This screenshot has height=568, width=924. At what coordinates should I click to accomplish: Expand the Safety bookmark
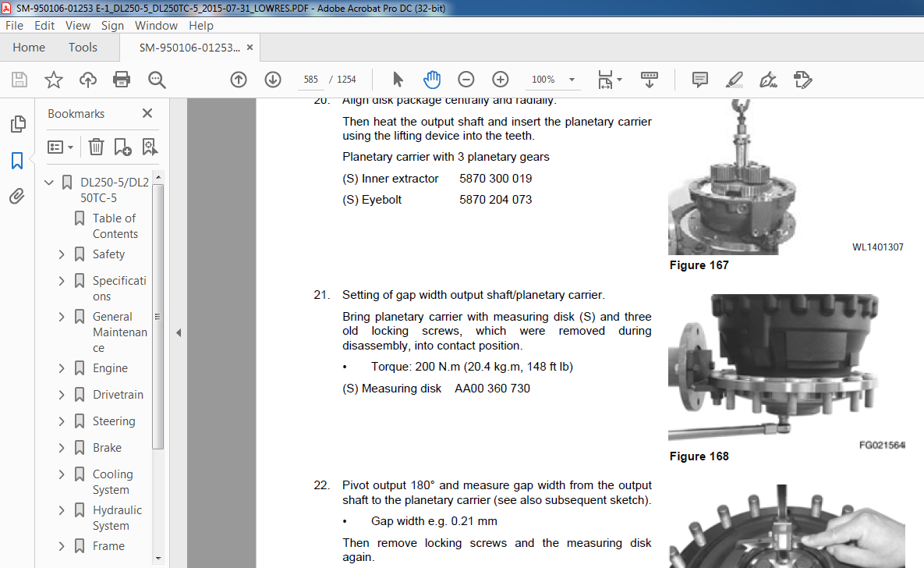coord(62,254)
